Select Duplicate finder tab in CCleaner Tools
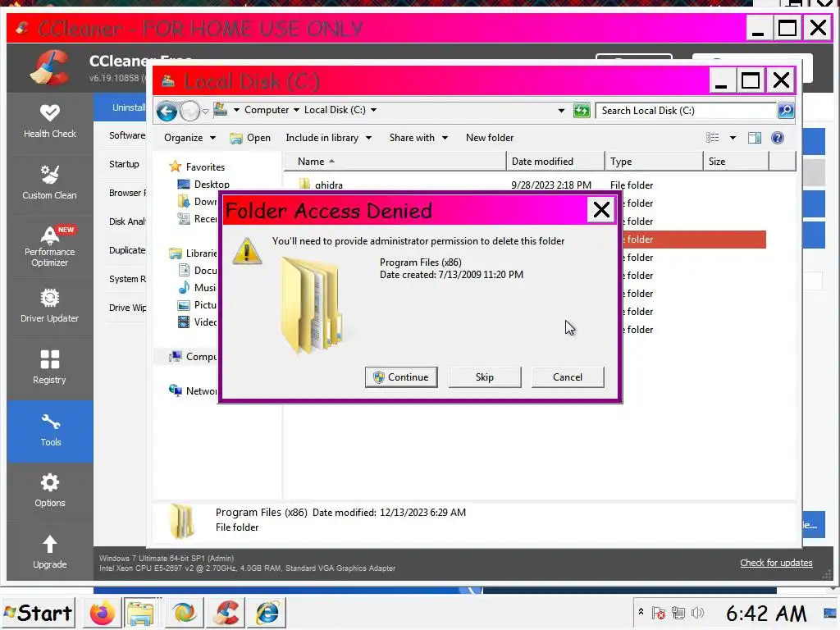This screenshot has height=630, width=840. pyautogui.click(x=127, y=250)
